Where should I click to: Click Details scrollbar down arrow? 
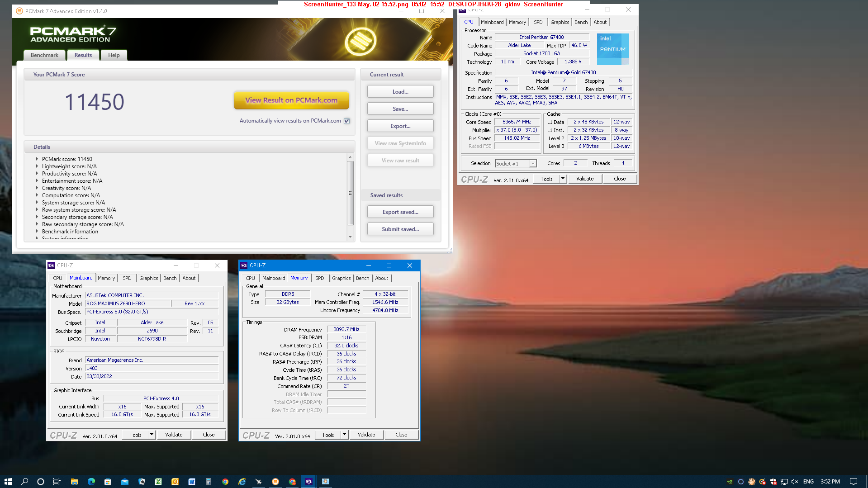point(350,237)
